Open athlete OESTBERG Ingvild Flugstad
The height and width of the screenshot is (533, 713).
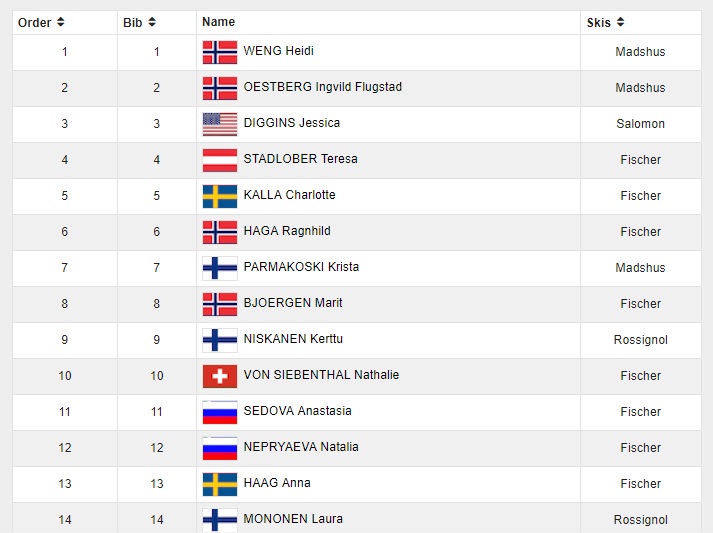[322, 87]
